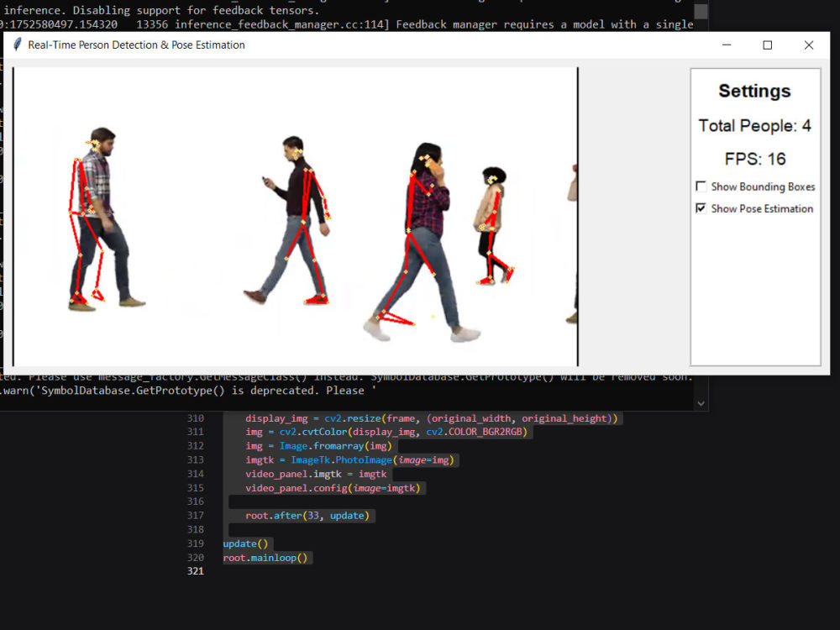Click the terminal scrollbar thumb at top

pos(701,11)
